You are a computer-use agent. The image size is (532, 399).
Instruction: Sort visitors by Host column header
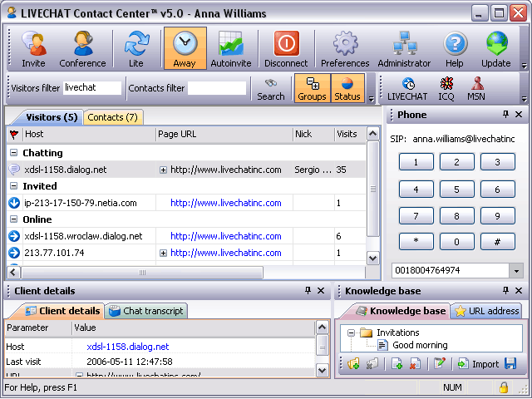(x=89, y=135)
